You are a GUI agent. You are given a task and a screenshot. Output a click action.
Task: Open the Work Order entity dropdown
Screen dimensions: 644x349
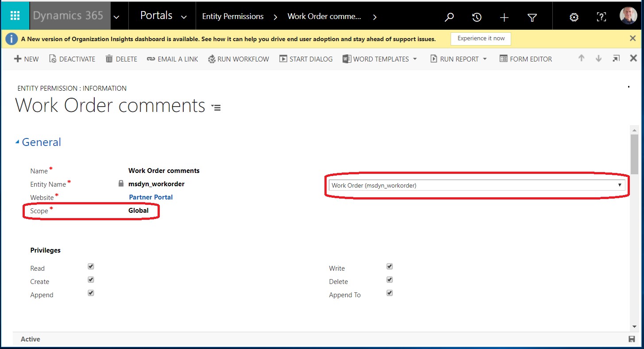pyautogui.click(x=477, y=185)
